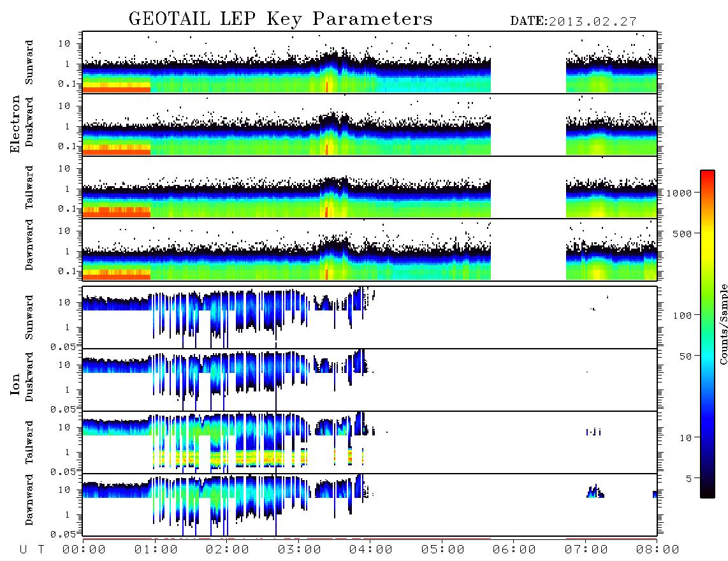Image resolution: width=728 pixels, height=561 pixels.
Task: Click the U T axis label
Action: pos(32,550)
